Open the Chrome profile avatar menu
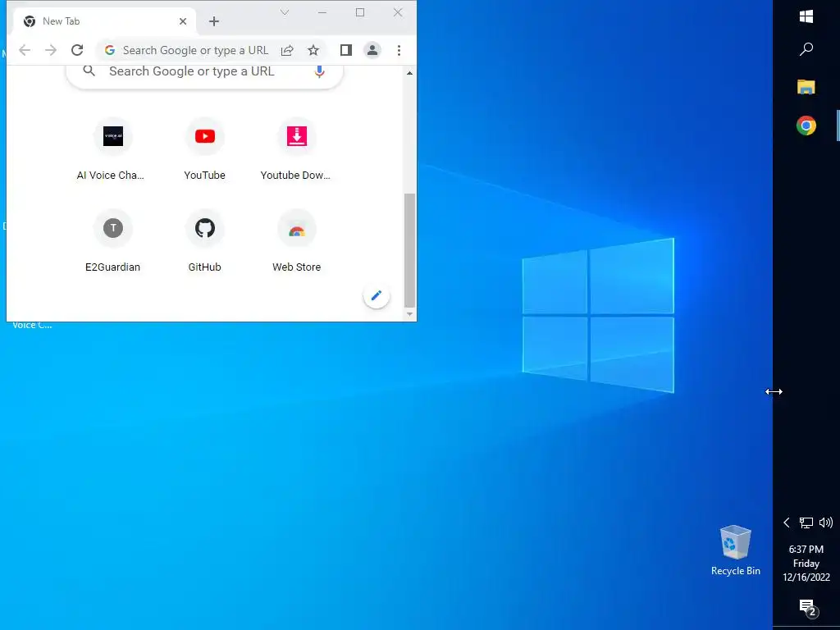Image resolution: width=840 pixels, height=630 pixels. (372, 50)
